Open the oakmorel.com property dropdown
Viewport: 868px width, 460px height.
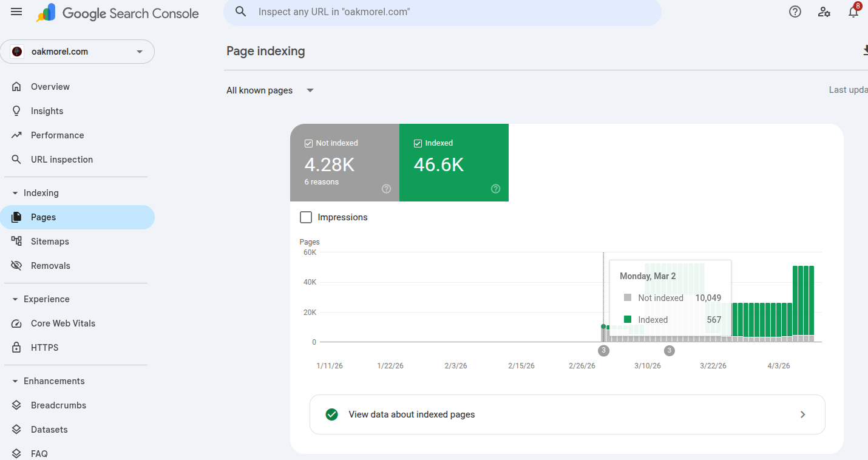77,52
